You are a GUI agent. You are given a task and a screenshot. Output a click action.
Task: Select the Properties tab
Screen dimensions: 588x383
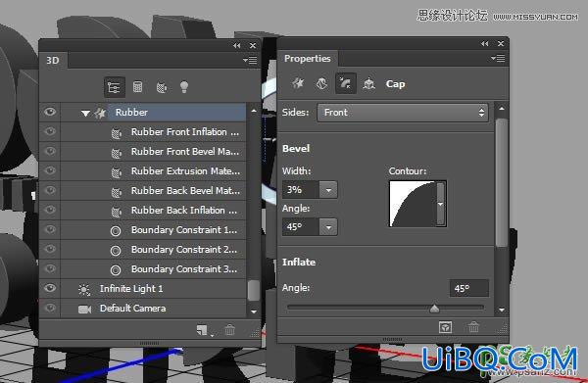coord(308,59)
